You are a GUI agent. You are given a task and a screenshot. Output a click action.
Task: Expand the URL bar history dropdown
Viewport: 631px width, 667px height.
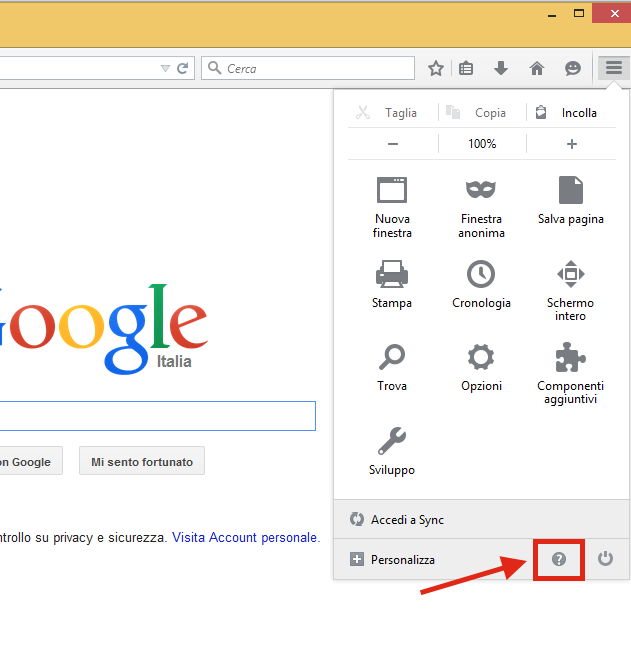tap(165, 68)
